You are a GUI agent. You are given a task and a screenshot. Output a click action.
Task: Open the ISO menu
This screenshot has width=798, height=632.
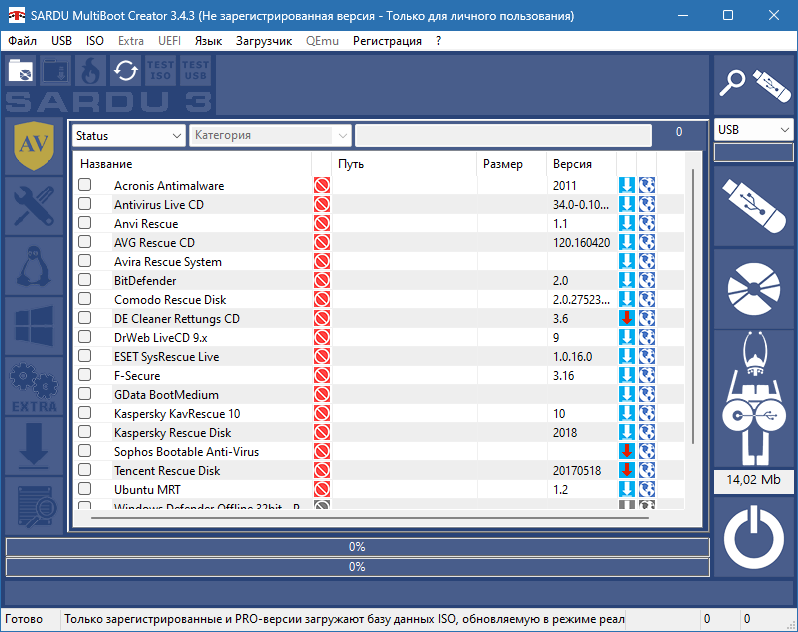[x=95, y=41]
